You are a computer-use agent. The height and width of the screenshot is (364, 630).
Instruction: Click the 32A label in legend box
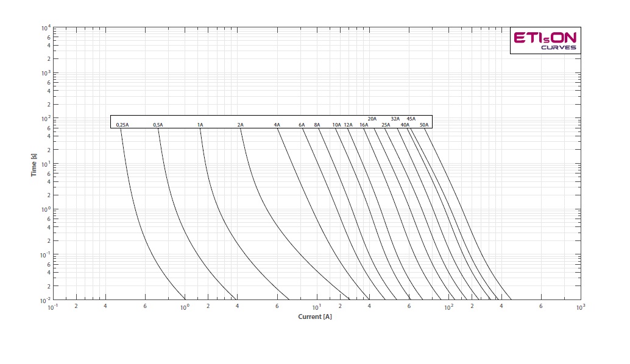395,119
